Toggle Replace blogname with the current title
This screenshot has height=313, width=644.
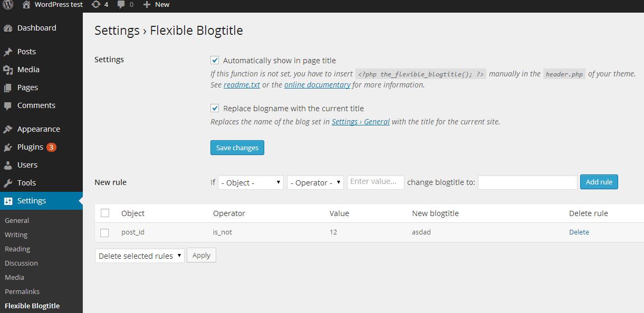pyautogui.click(x=215, y=108)
